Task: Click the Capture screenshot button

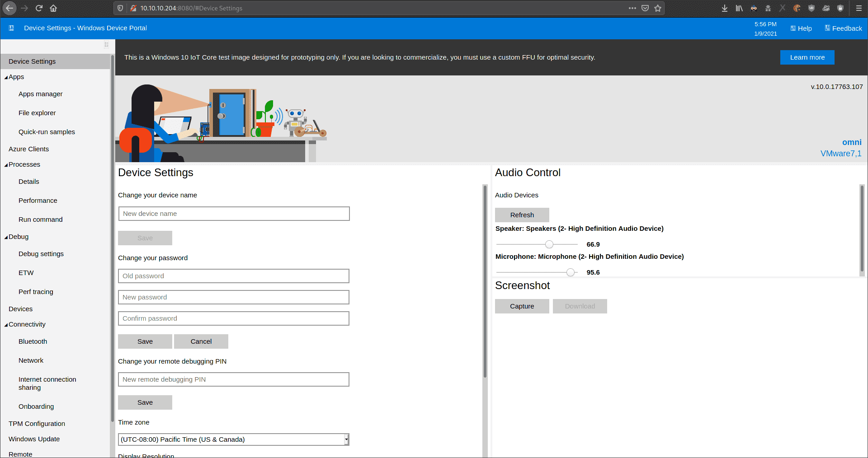Action: click(522, 306)
